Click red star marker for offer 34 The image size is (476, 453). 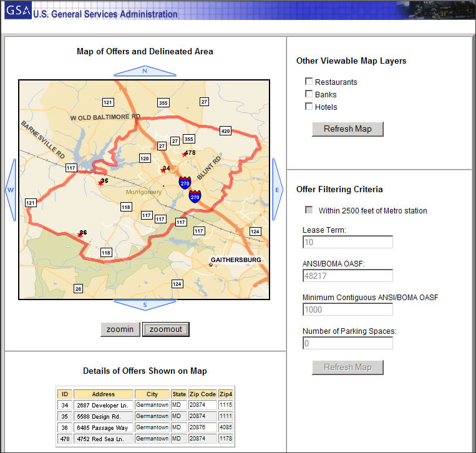(x=163, y=170)
